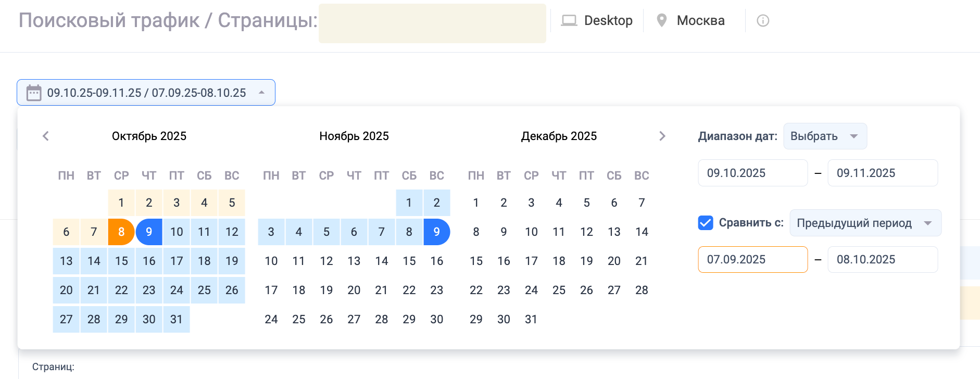This screenshot has height=379, width=980.
Task: Open the Предыдущий период dropdown
Action: coord(865,223)
